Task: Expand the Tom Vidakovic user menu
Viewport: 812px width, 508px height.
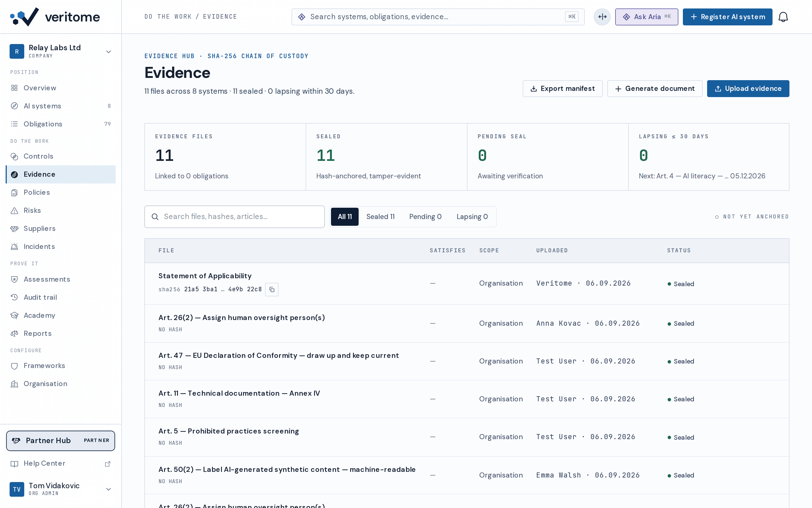Action: [x=108, y=489]
